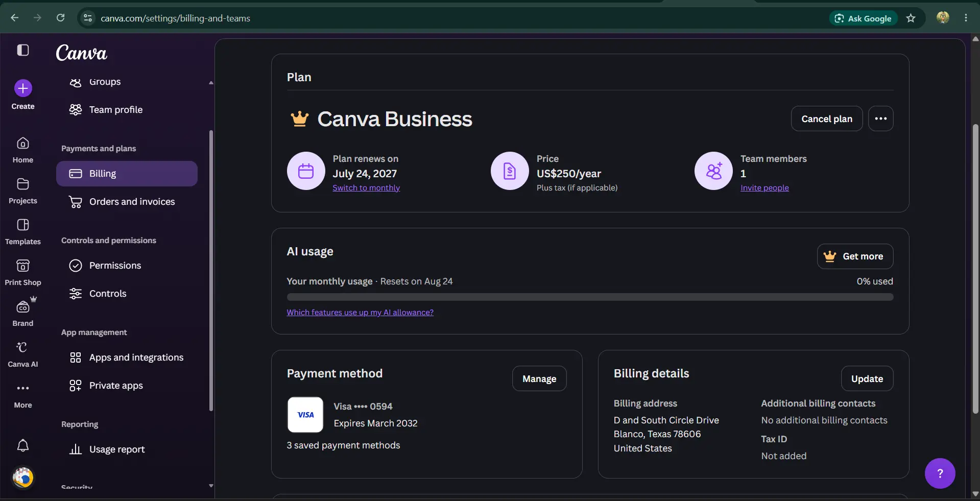This screenshot has height=501, width=980.
Task: Open Controls settings
Action: [127, 294]
